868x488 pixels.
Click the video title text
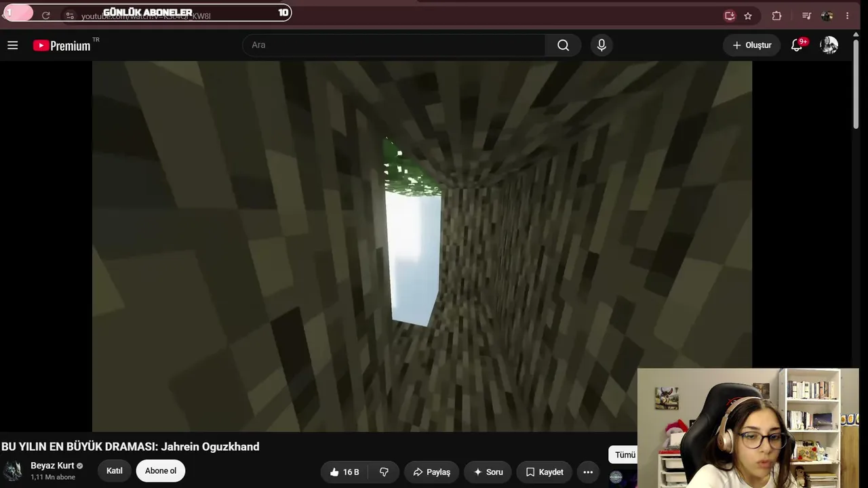point(130,447)
